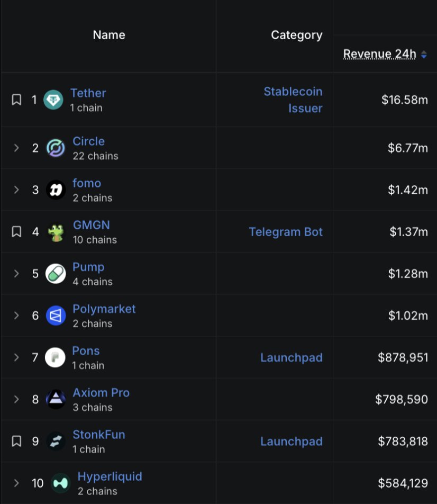Click the fomo logo icon
This screenshot has height=504, width=437.
56,190
